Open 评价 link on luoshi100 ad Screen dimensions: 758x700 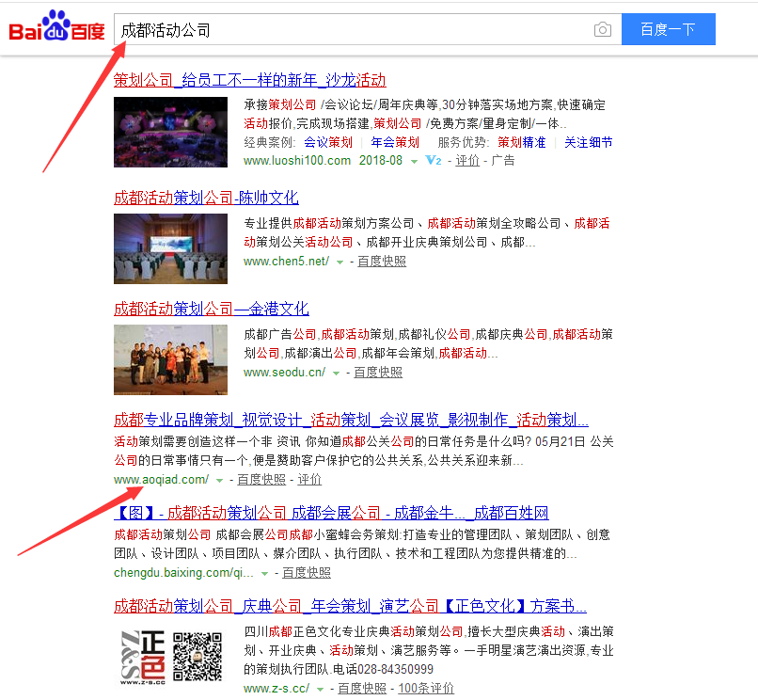pyautogui.click(x=467, y=161)
